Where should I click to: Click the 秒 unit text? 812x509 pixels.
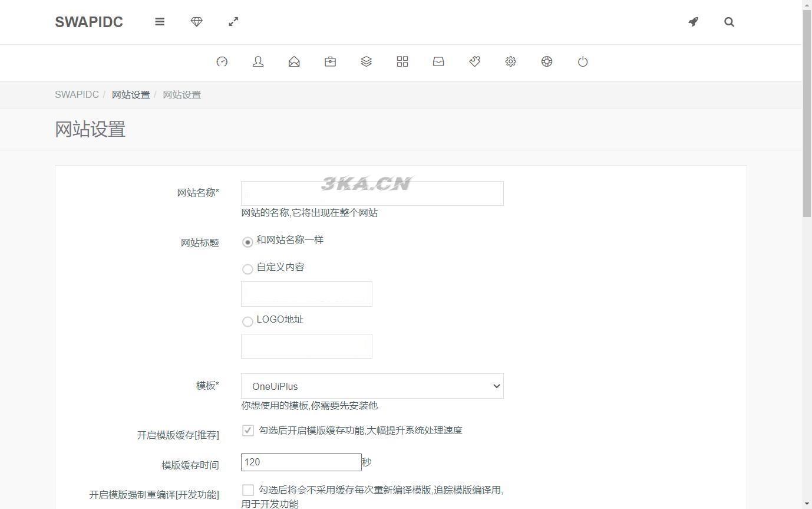(367, 462)
